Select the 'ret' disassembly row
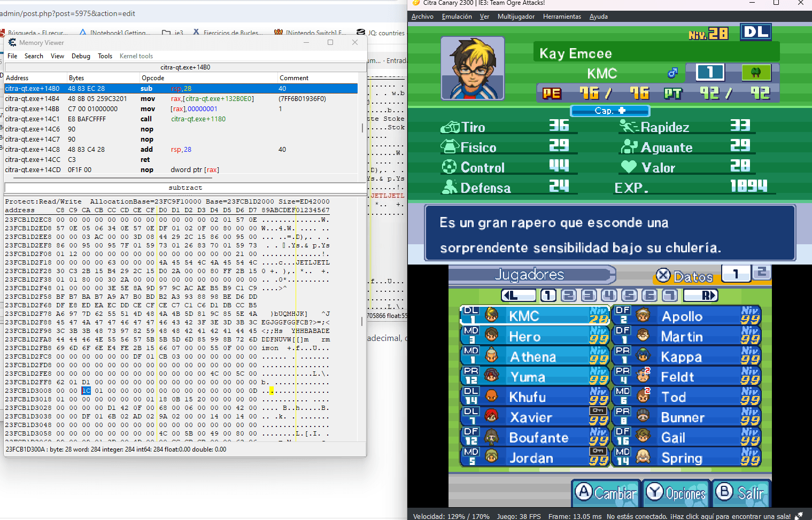The height and width of the screenshot is (520, 812). (x=181, y=160)
